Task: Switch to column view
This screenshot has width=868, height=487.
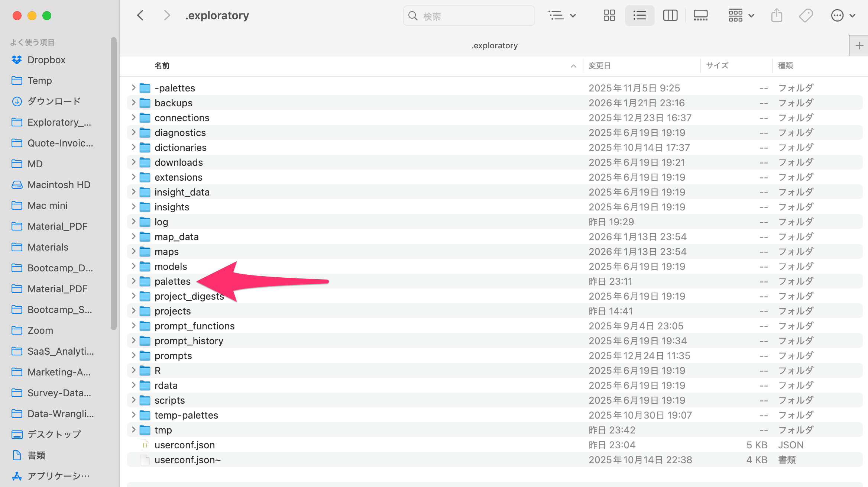Action: (x=670, y=16)
